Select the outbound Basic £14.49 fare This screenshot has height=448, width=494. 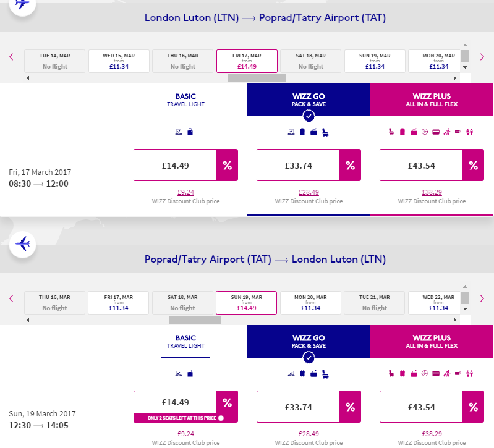click(x=175, y=166)
